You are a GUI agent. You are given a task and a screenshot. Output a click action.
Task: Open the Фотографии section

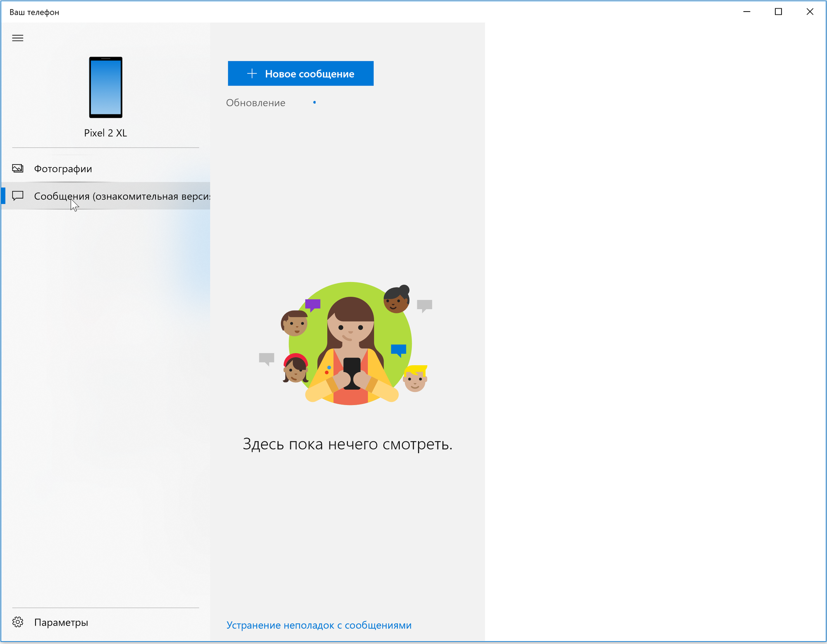63,169
